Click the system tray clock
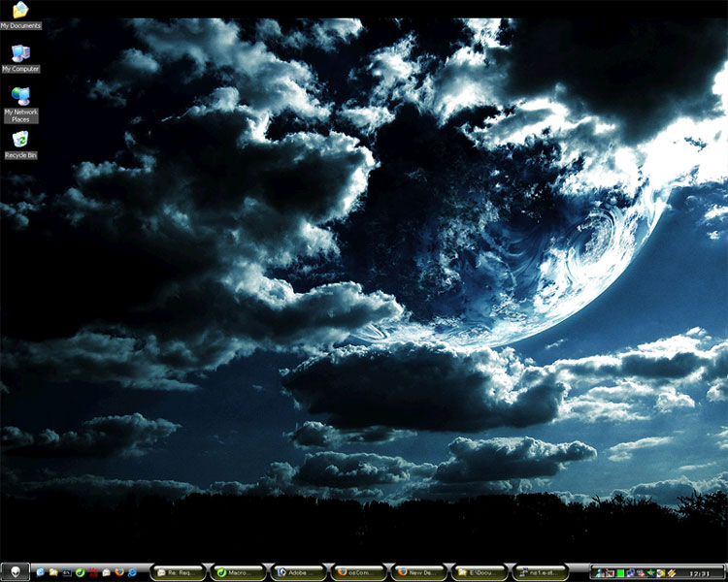Viewport: 728px width, 582px height. click(x=699, y=573)
